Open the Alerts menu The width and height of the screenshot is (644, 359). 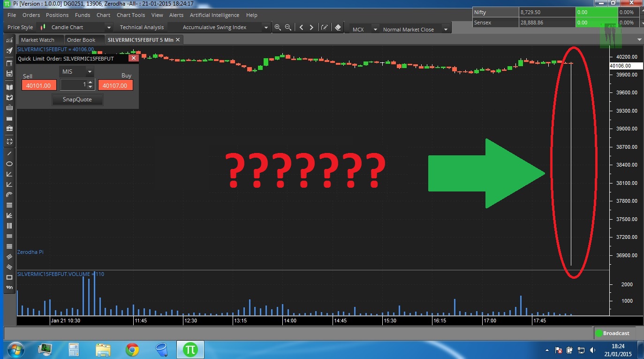pos(176,15)
